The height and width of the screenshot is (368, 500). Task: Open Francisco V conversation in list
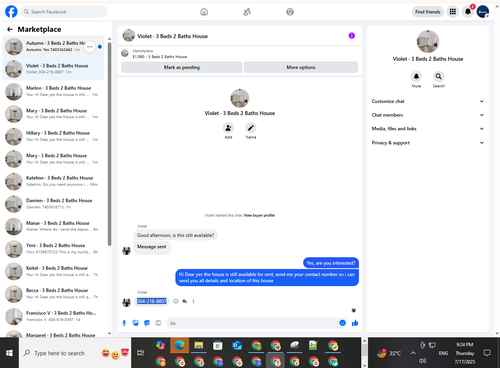(x=53, y=316)
